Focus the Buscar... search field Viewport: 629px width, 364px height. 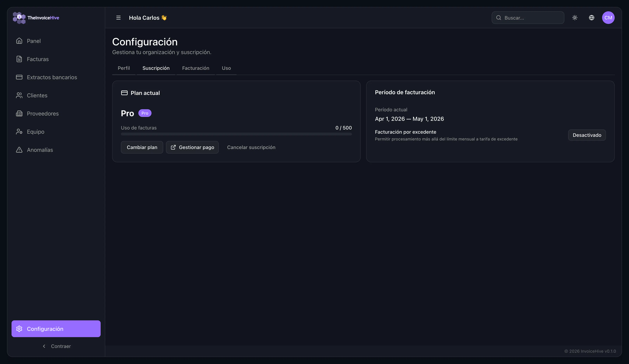(x=528, y=18)
